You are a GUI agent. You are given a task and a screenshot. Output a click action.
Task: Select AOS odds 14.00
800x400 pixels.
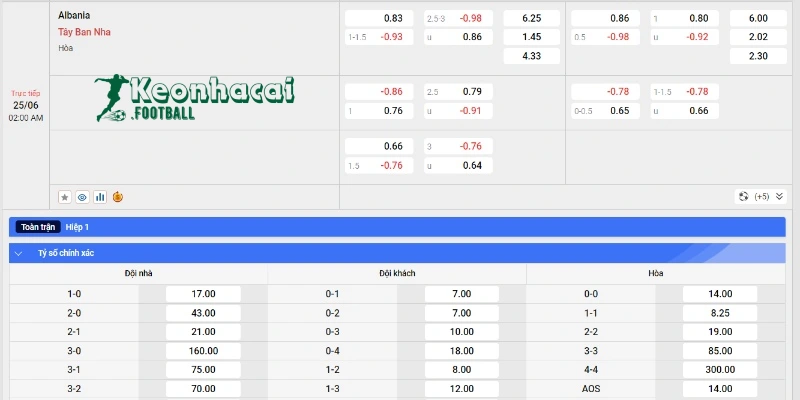click(720, 388)
